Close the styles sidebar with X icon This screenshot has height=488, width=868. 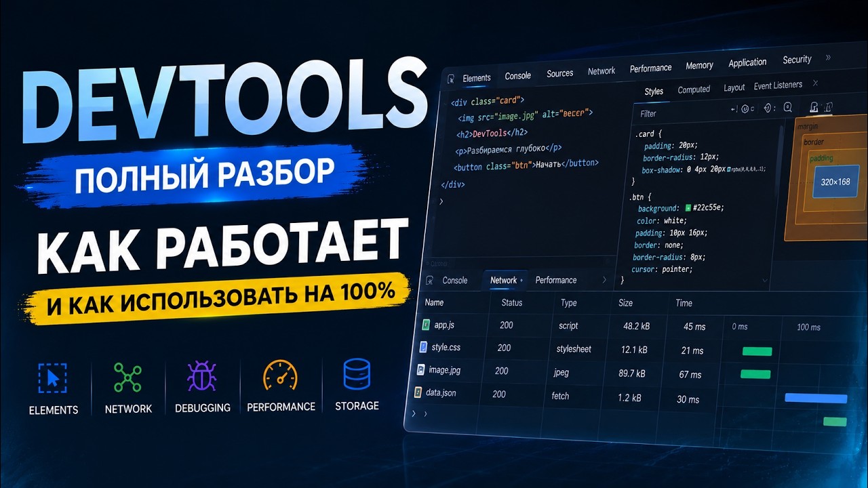(x=815, y=83)
